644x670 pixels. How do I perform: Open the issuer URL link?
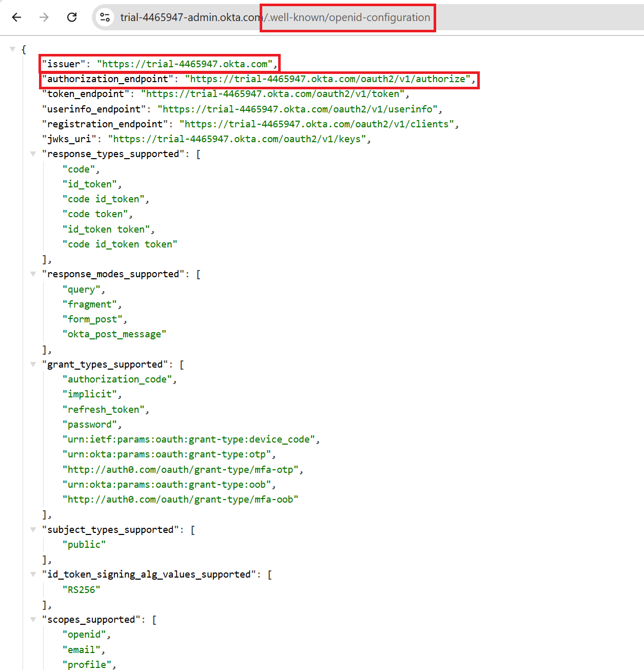[185, 64]
